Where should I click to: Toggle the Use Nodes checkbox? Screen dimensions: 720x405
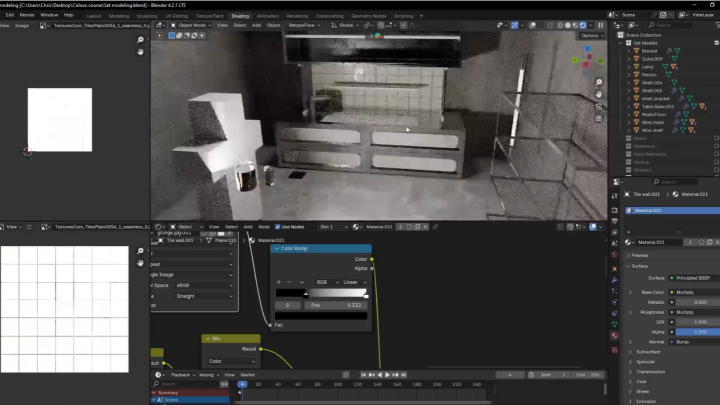tap(277, 227)
